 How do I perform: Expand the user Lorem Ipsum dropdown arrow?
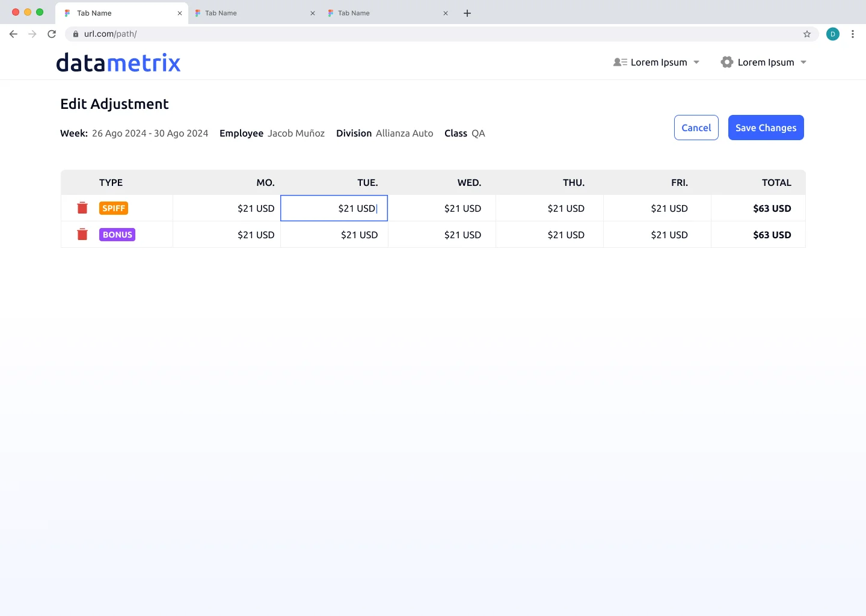[x=696, y=63]
